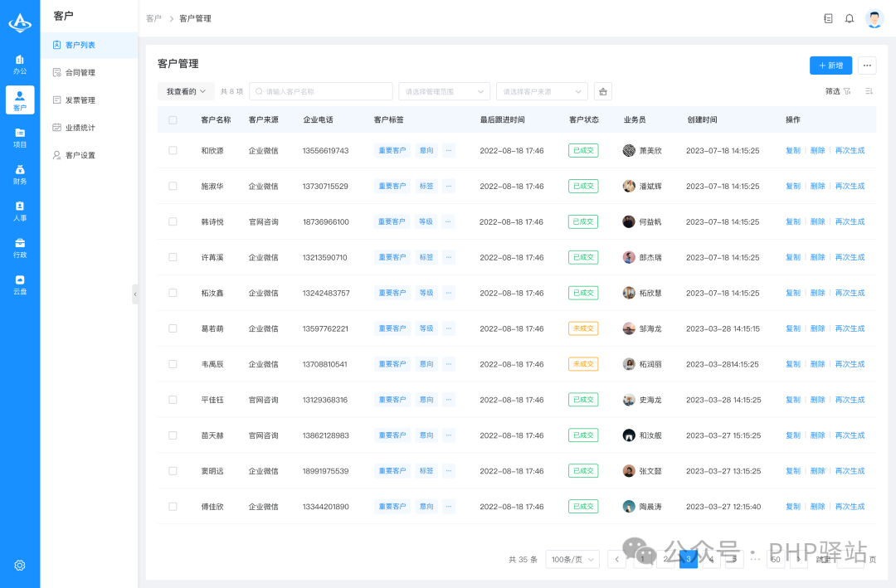The width and height of the screenshot is (896, 588).
Task: Check the row for 柘汝鑫
Action: coord(173,293)
